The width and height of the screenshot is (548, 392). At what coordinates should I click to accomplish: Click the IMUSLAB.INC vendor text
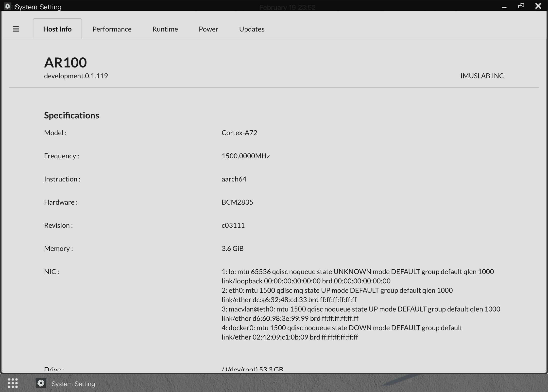point(482,76)
